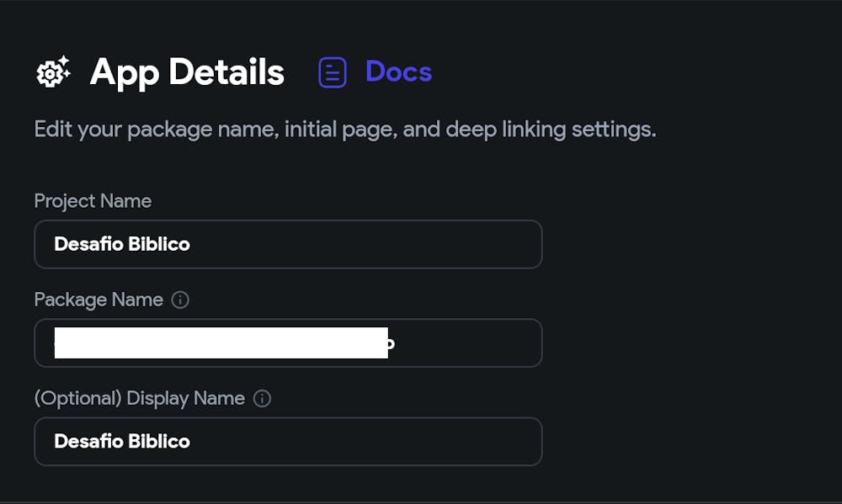Open the Docs link text

398,72
